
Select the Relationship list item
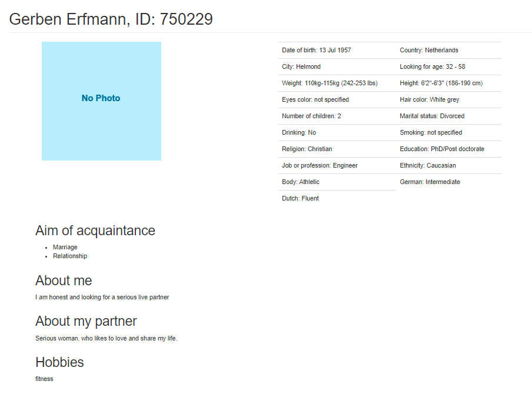click(70, 256)
